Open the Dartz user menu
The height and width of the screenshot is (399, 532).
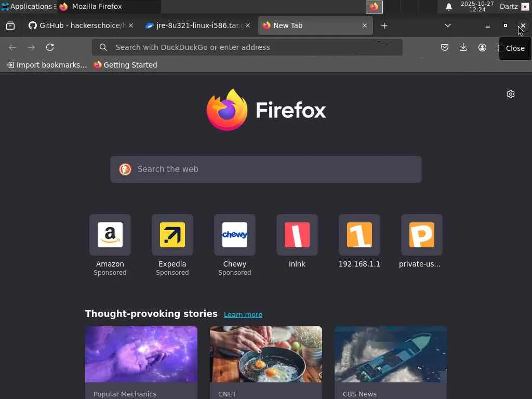pos(509,6)
